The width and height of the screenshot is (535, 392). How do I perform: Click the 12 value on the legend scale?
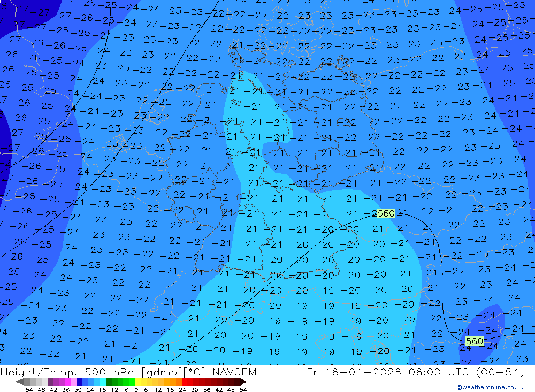158,390
